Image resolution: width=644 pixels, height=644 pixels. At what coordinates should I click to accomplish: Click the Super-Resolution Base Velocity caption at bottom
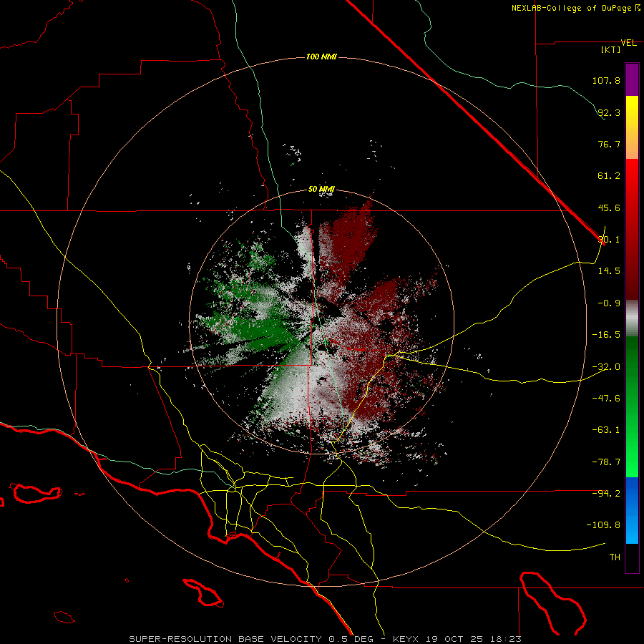click(326, 639)
